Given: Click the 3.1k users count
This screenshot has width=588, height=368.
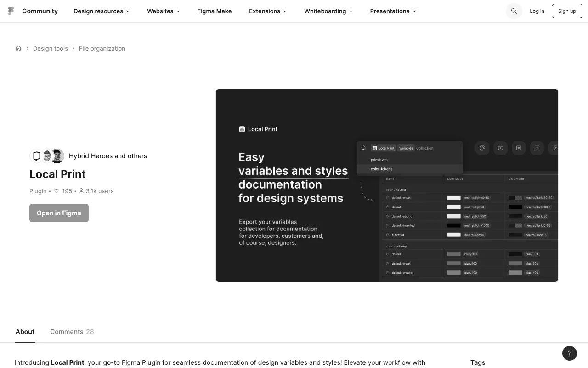Looking at the screenshot, I should (100, 191).
